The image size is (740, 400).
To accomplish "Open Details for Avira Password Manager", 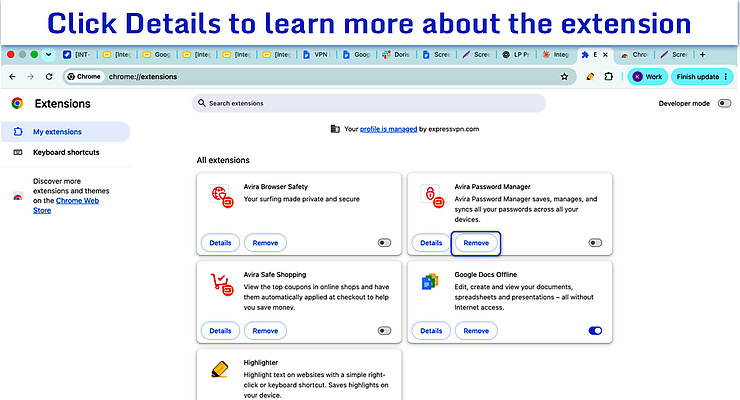I will pyautogui.click(x=431, y=243).
